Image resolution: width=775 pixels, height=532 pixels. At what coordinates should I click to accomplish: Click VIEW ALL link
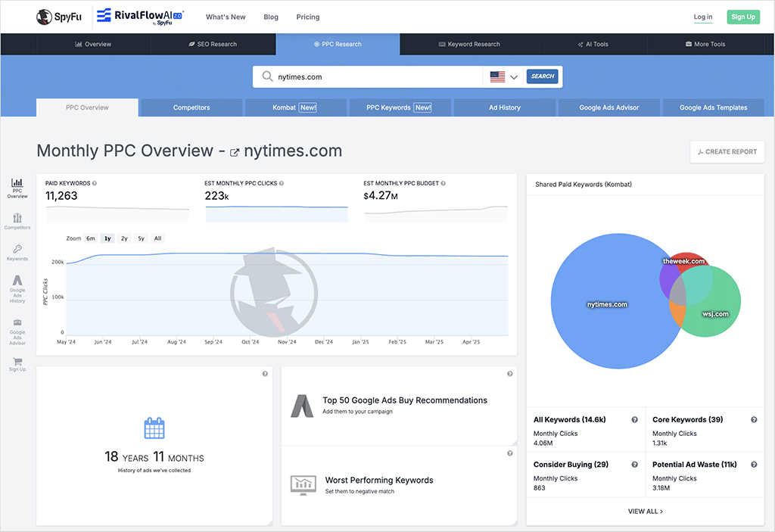(645, 512)
